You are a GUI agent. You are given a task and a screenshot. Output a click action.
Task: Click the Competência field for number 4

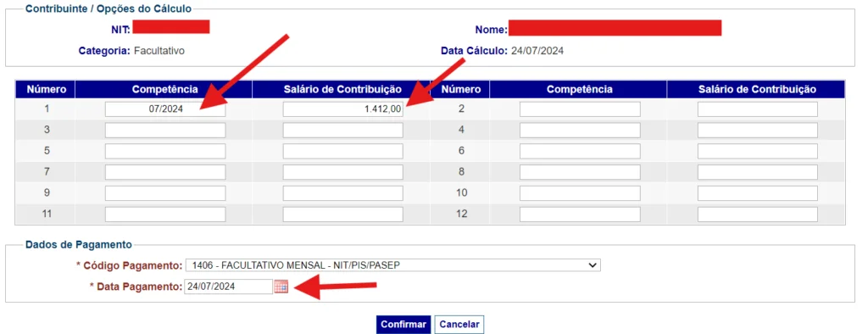580,131
